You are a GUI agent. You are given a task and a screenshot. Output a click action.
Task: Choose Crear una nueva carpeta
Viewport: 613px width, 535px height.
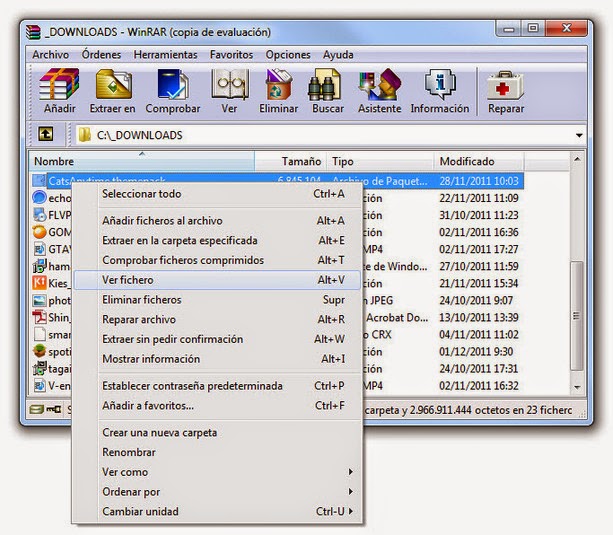click(217, 433)
